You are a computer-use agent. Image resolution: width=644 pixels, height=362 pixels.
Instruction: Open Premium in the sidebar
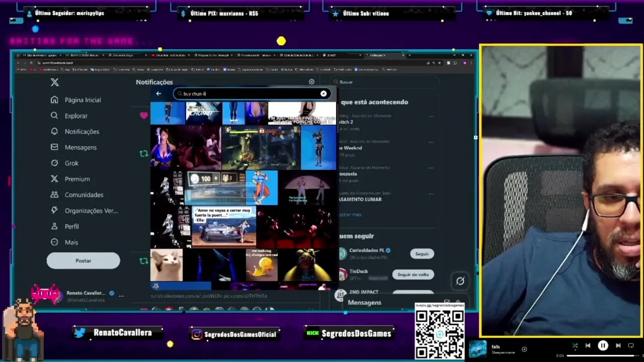[x=70, y=179]
